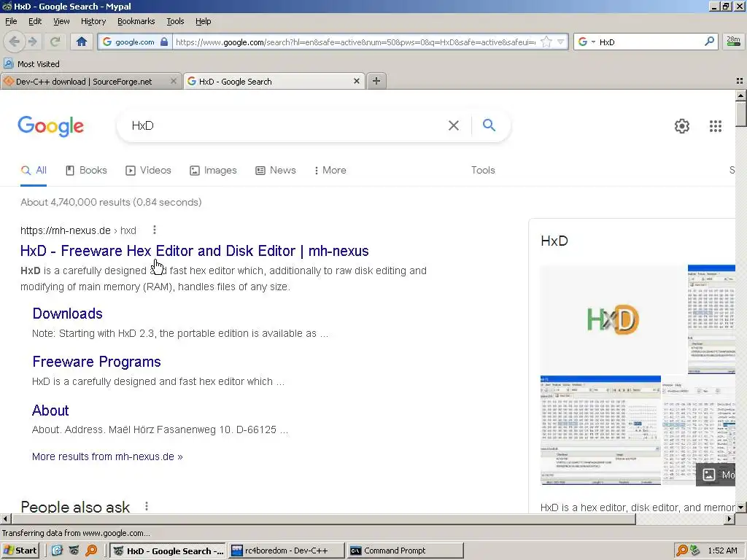Viewport: 747px width, 560px height.
Task: Click the first quick launch icon beside Start
Action: click(57, 551)
